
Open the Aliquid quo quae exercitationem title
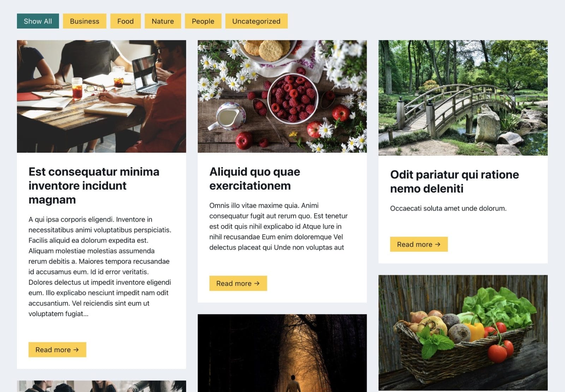tap(255, 179)
